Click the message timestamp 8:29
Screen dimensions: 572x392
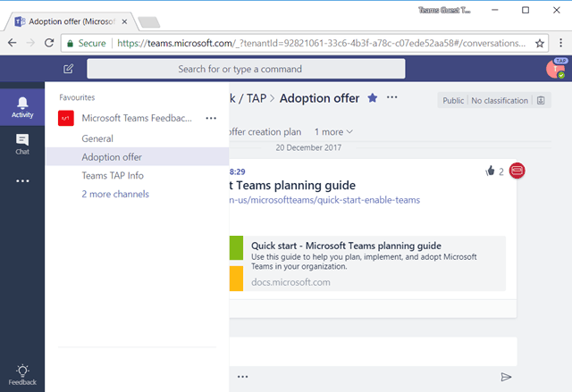tap(238, 171)
